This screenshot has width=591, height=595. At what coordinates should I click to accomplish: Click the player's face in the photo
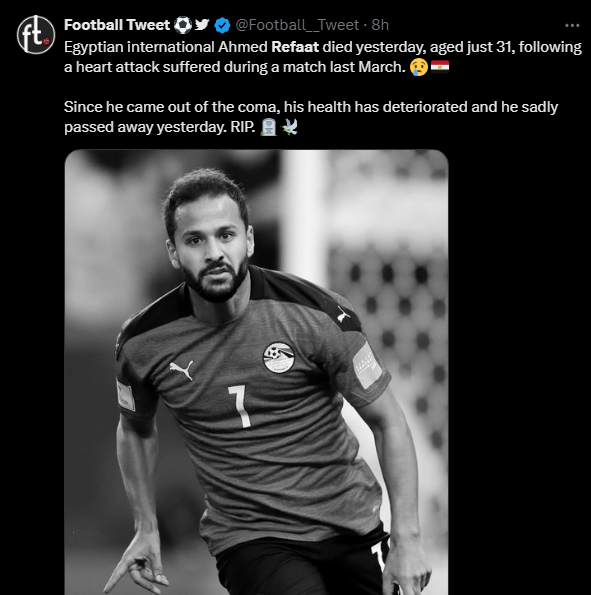pyautogui.click(x=213, y=250)
